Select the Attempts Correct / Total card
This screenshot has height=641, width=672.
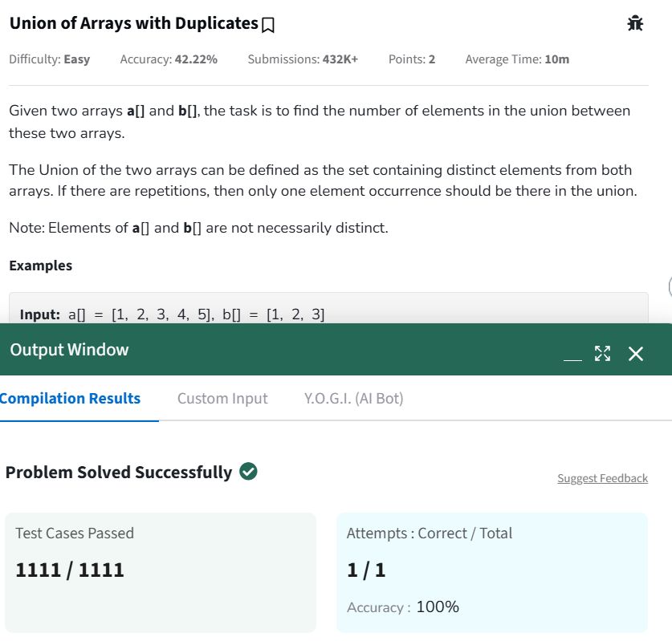tap(491, 572)
